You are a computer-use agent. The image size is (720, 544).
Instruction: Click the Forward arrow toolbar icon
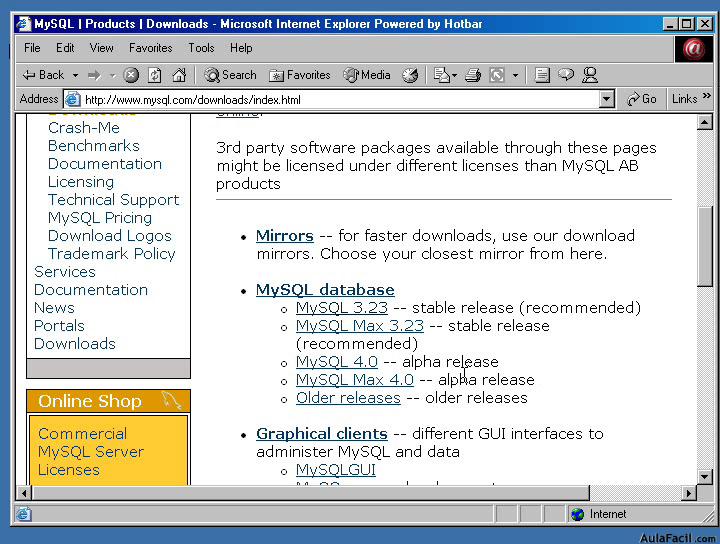[x=94, y=75]
